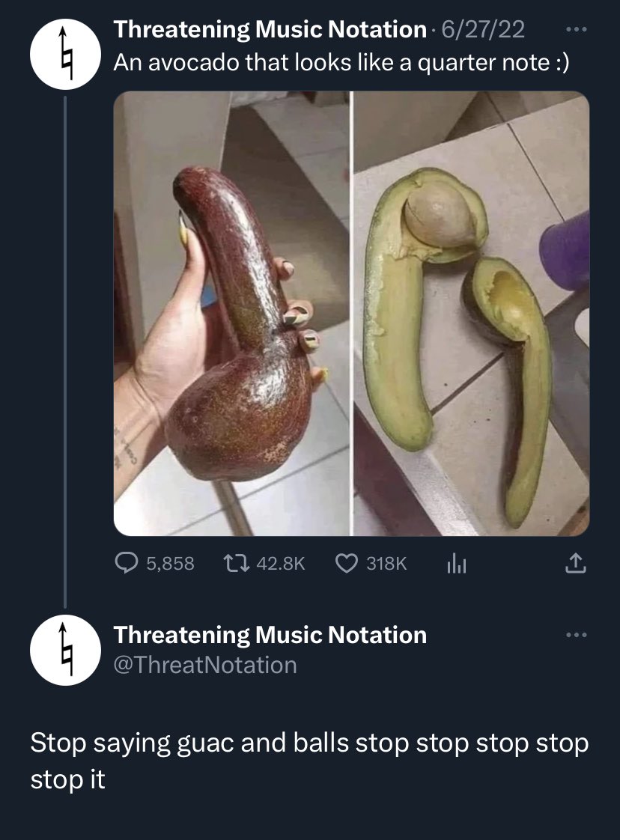Image resolution: width=620 pixels, height=840 pixels.
Task: Open the right photo of the sliced avocado
Action: pyautogui.click(x=471, y=313)
